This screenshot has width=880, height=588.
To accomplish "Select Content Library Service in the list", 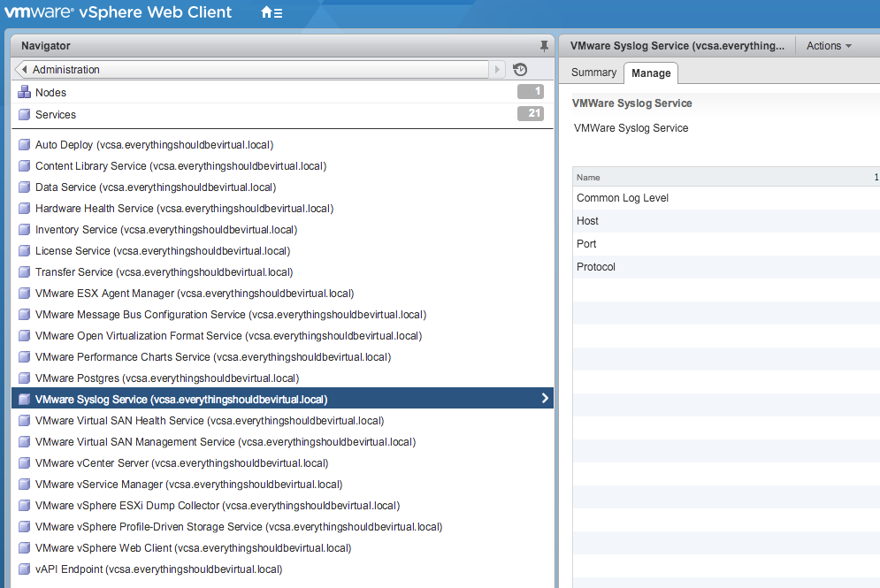I will [x=180, y=166].
